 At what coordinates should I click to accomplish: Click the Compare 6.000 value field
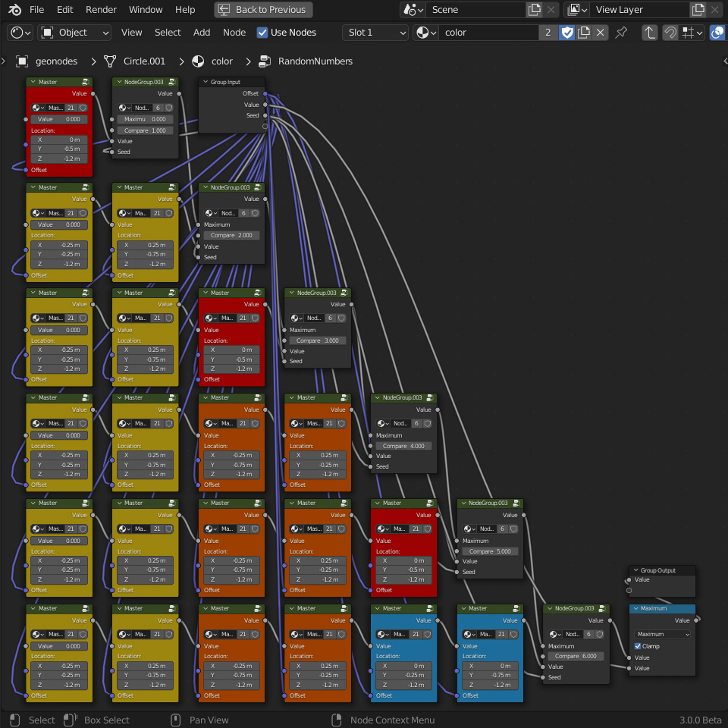tap(576, 656)
